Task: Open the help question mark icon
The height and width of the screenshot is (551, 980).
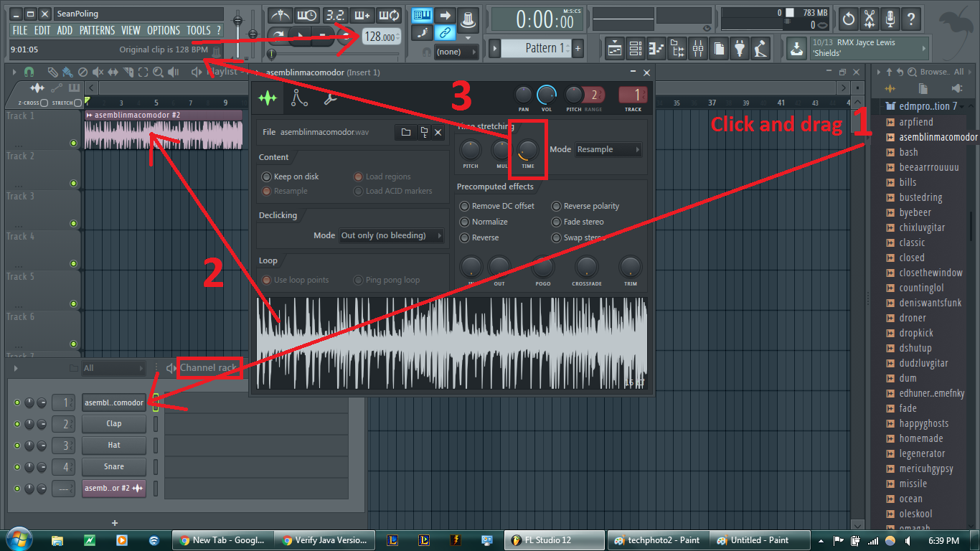Action: pos(911,19)
